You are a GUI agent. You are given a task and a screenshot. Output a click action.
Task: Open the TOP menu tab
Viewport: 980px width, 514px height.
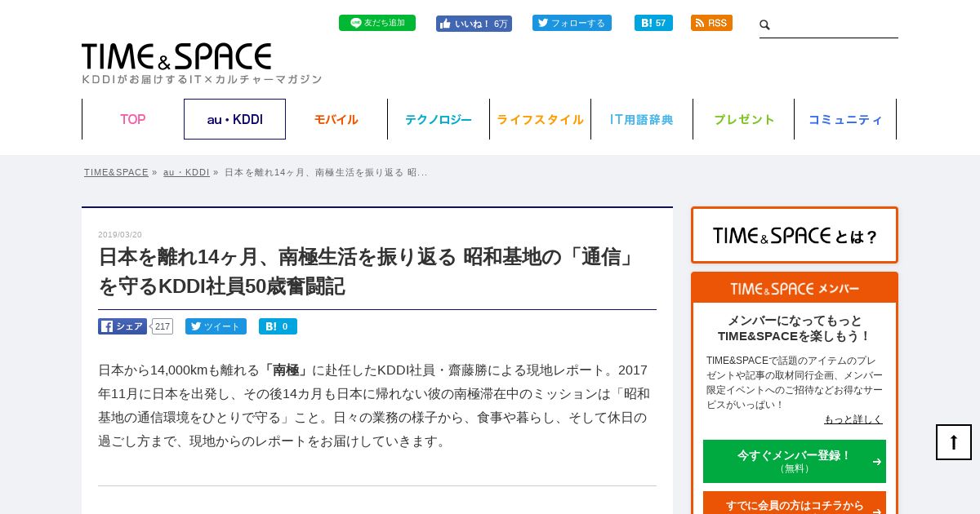(133, 119)
